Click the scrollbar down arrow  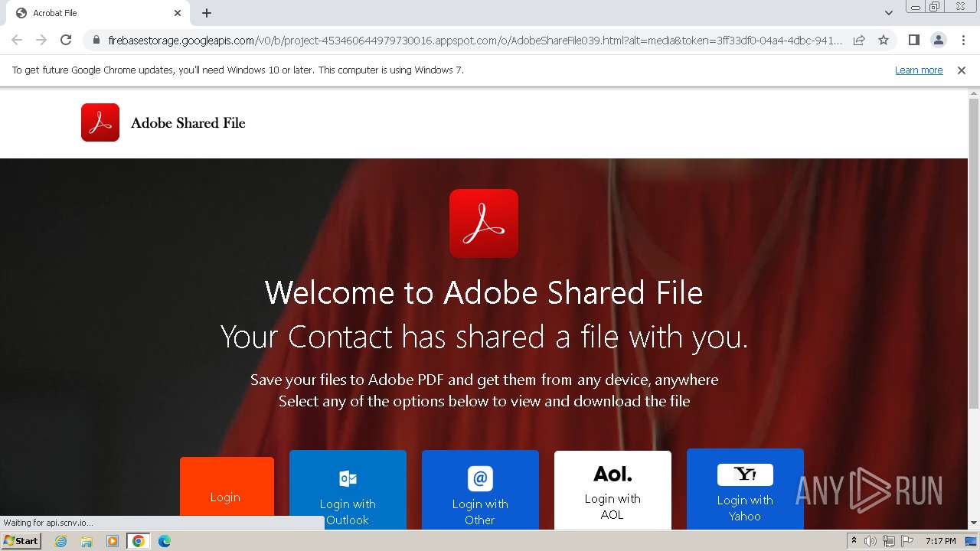(x=974, y=523)
